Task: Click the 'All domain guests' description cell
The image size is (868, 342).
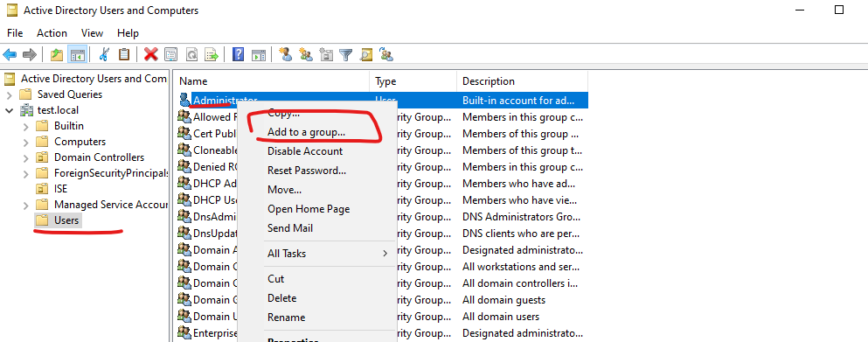Action: pos(503,300)
